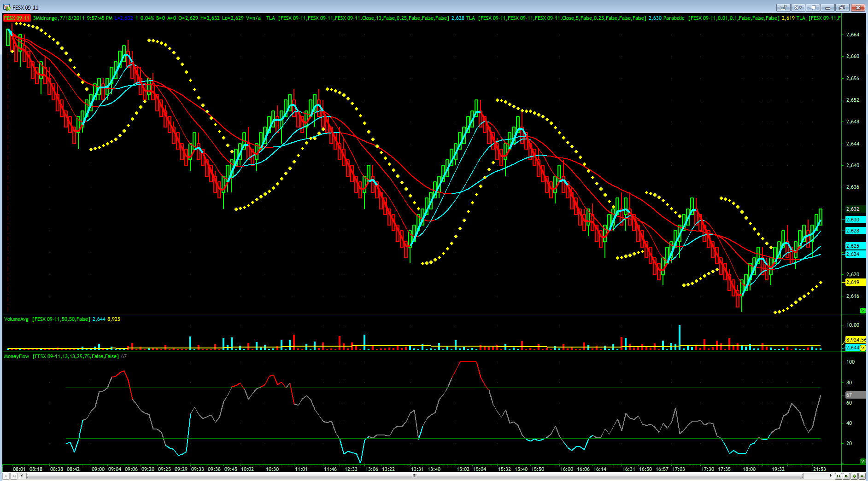Click the green double-arrow fast-forward icon
Screen dimensions: 868x481
[839, 476]
